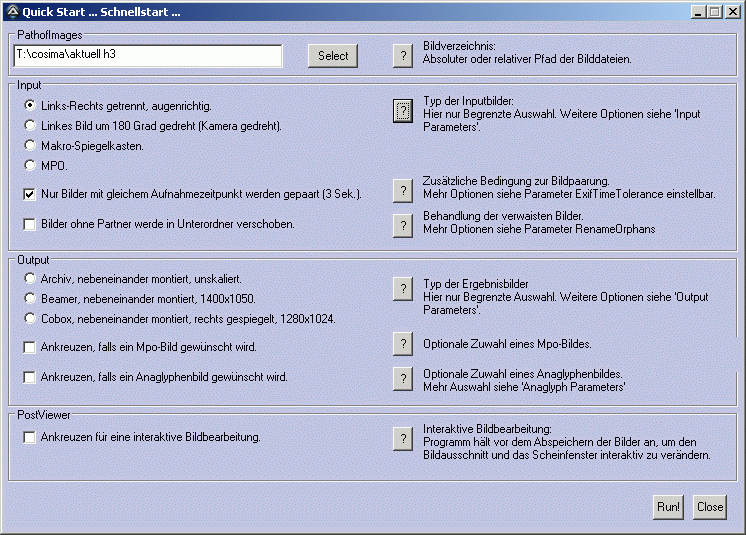
Task: Select Links-Rechts getrennt, augenrichtig option
Action: click(30, 105)
